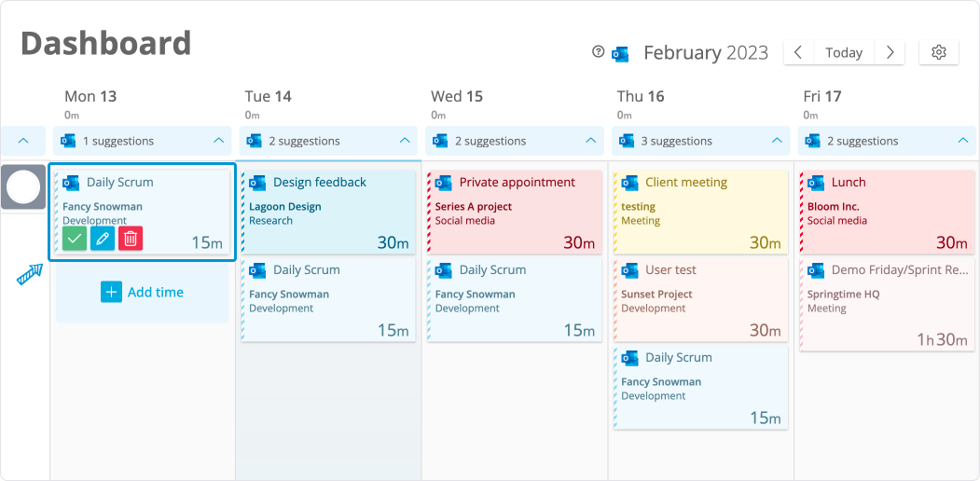Click Add time button on Monday

click(142, 292)
